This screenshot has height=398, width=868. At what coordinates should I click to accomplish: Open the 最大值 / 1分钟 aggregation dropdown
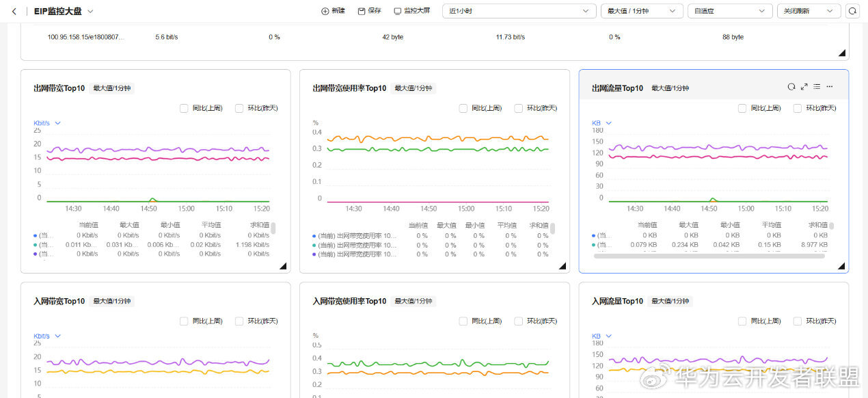tap(642, 11)
